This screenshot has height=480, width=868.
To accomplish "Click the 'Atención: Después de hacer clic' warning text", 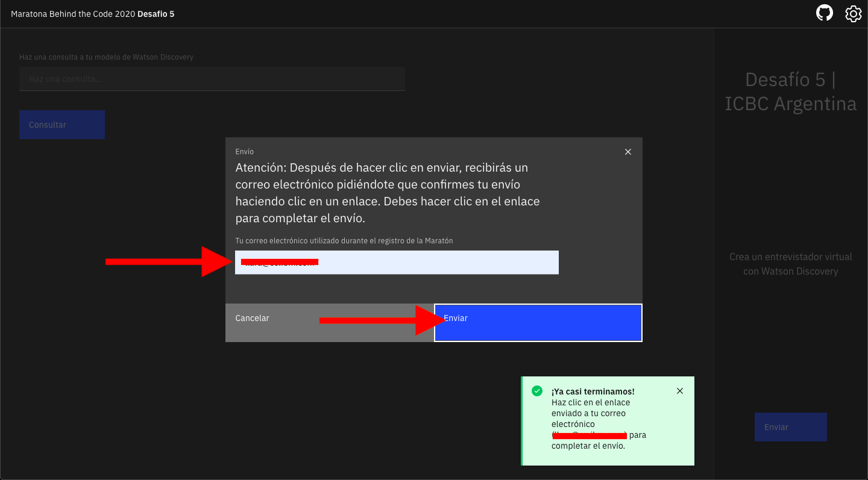I will click(x=388, y=193).
